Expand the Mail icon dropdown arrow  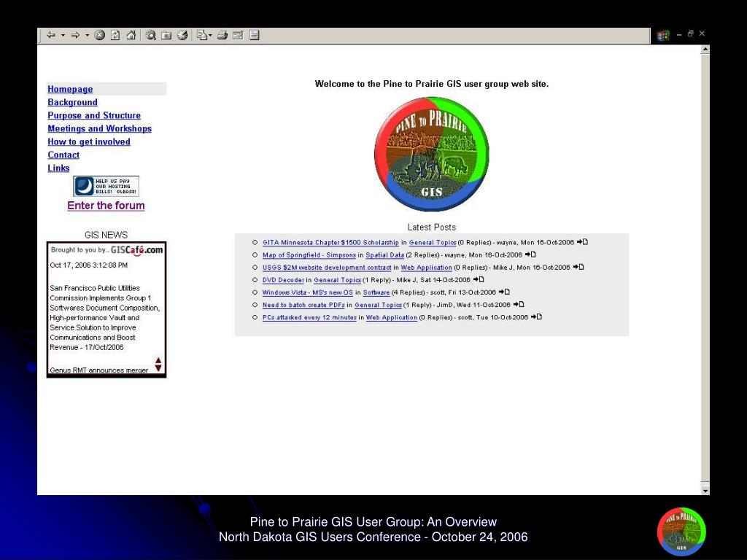coord(210,35)
